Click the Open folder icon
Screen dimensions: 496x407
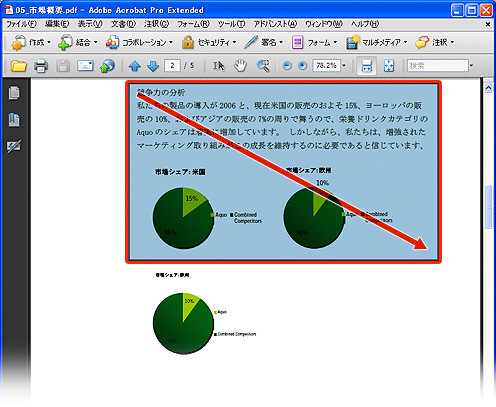pyautogui.click(x=19, y=66)
